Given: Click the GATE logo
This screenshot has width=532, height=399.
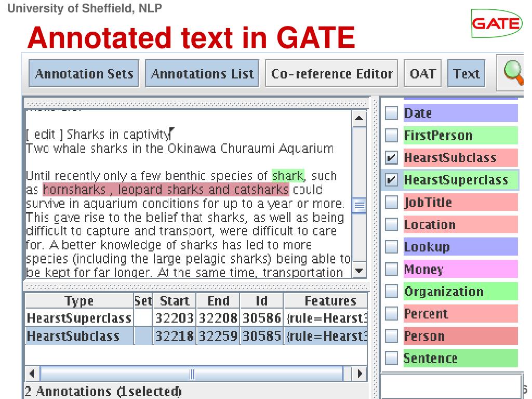Looking at the screenshot, I should click(496, 23).
